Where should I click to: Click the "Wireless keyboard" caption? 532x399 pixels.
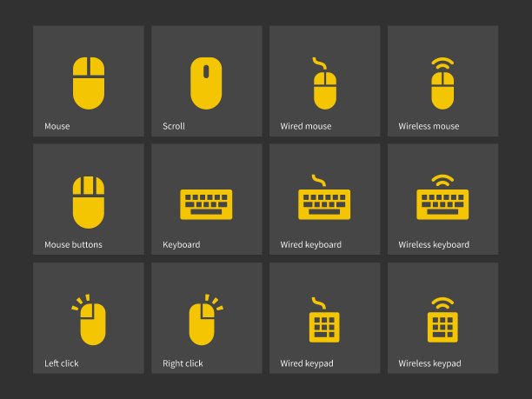pyautogui.click(x=434, y=244)
